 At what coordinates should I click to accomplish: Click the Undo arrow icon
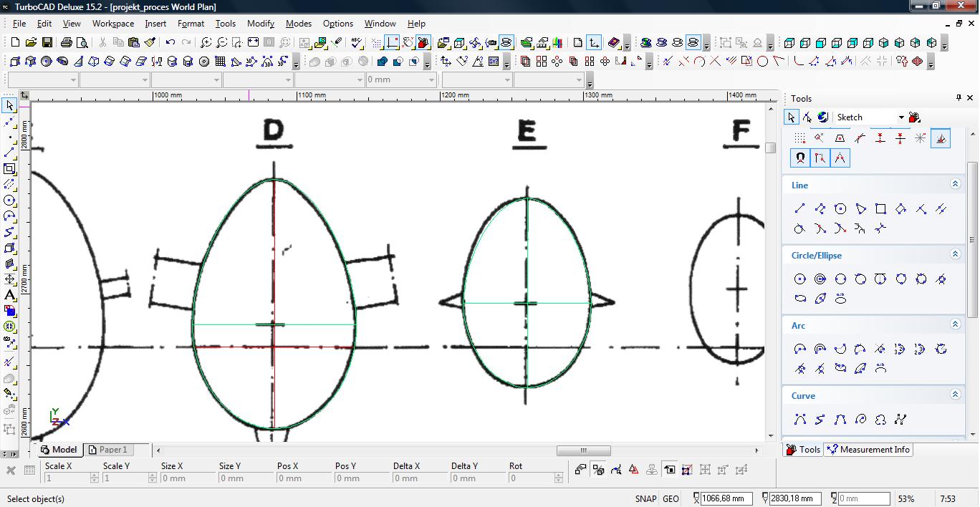(x=170, y=43)
